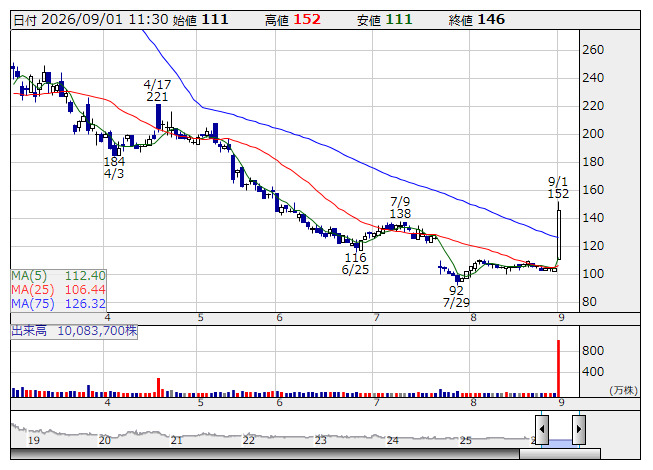Click the 184 4/3 low price label

(x=114, y=167)
